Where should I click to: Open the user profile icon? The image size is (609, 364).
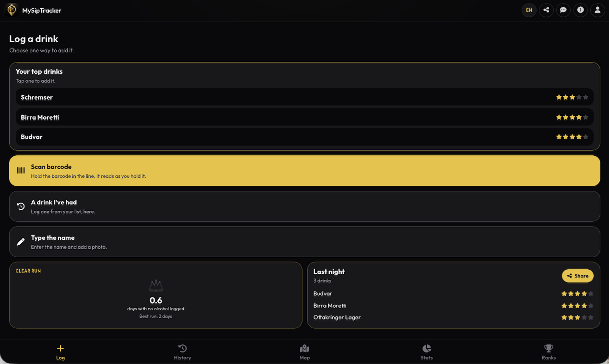(x=597, y=10)
